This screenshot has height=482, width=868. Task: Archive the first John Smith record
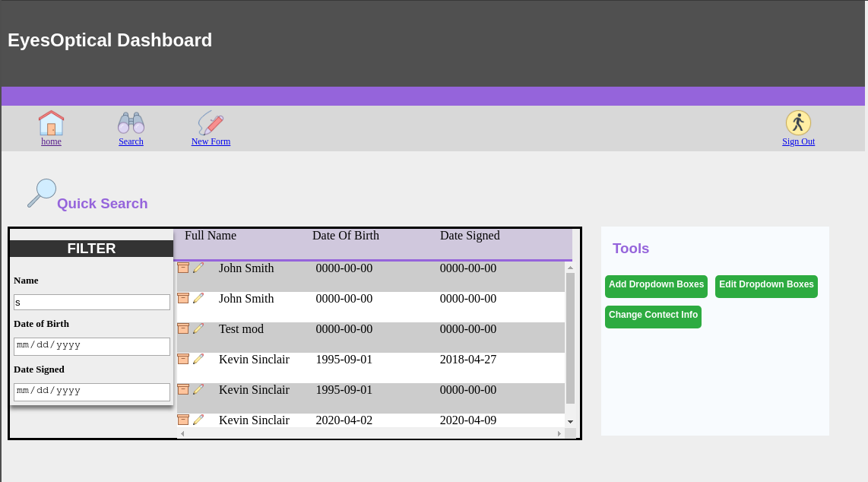(x=183, y=268)
